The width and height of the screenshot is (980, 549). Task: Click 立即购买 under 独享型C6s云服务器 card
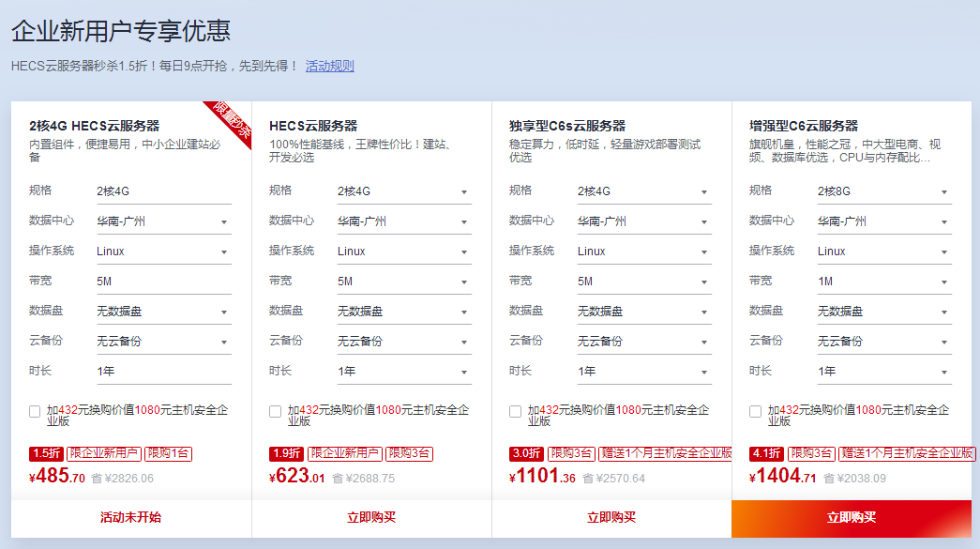611,518
